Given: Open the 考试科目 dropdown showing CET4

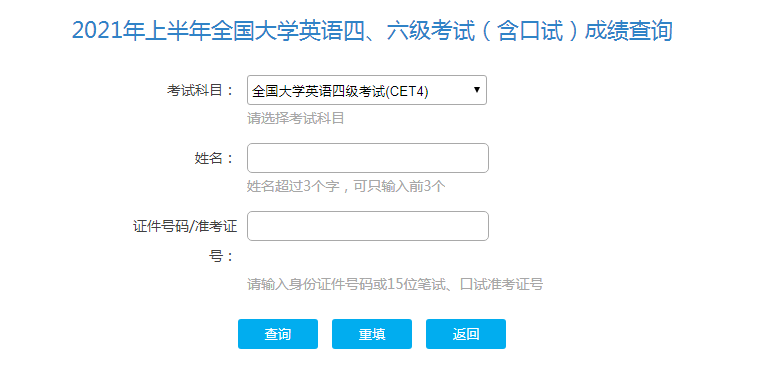Looking at the screenshot, I should click(x=367, y=90).
